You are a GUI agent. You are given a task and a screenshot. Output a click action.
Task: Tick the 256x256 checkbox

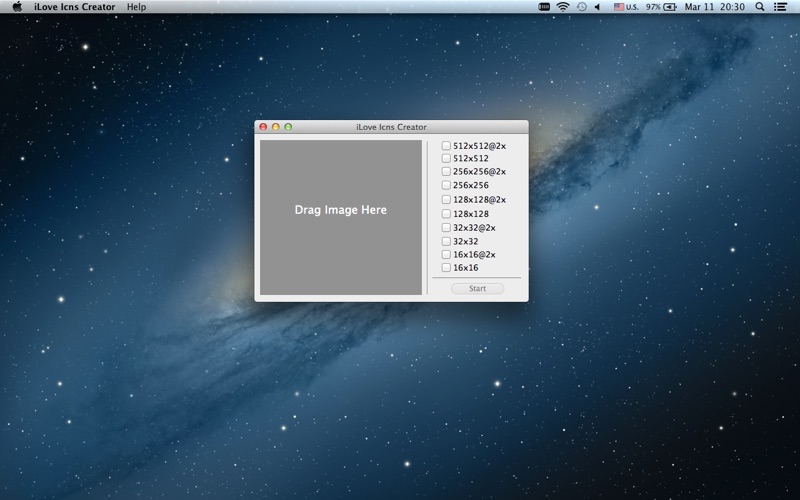[x=446, y=185]
